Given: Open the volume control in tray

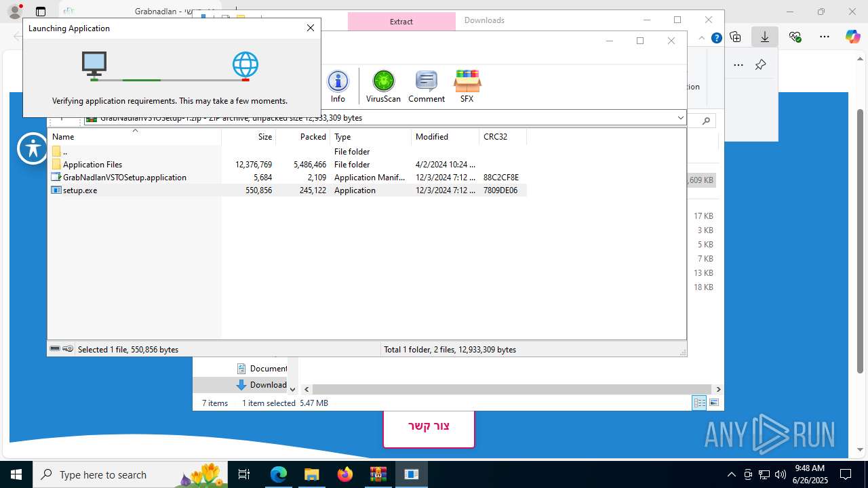Looking at the screenshot, I should (780, 474).
